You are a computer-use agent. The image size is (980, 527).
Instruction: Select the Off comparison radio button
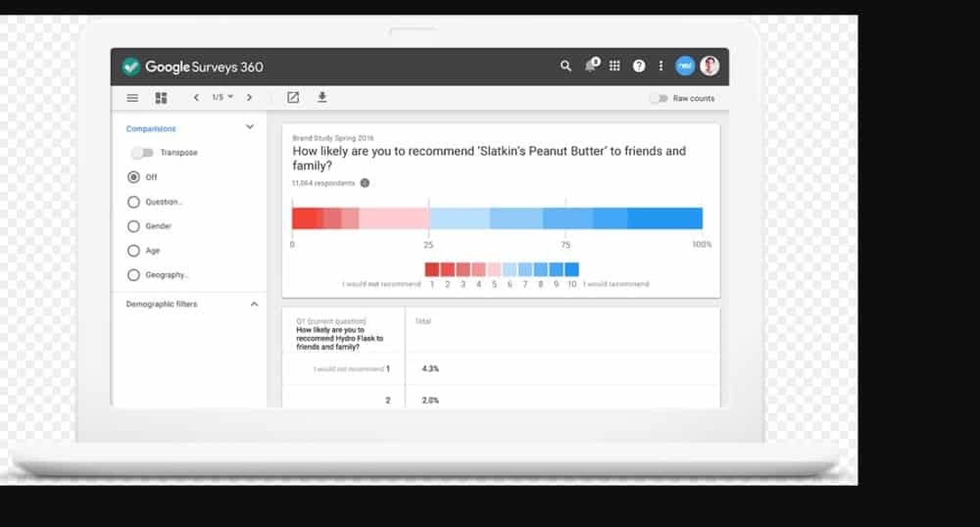[x=133, y=176]
